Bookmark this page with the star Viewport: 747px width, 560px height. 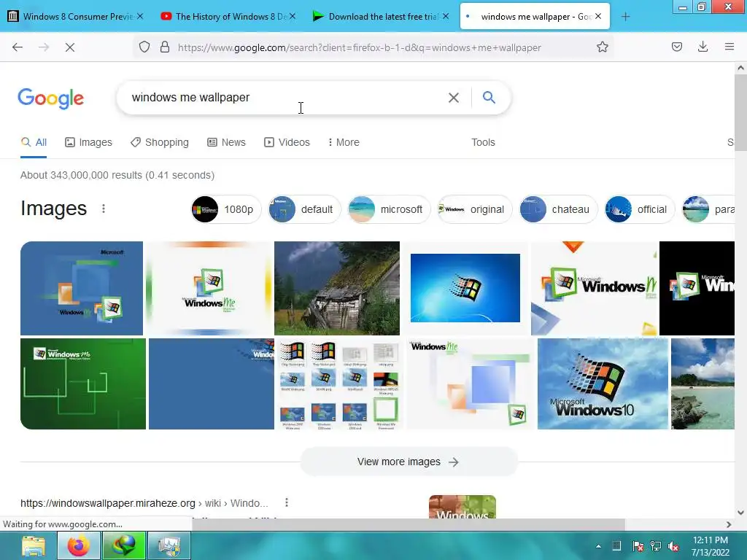[602, 47]
